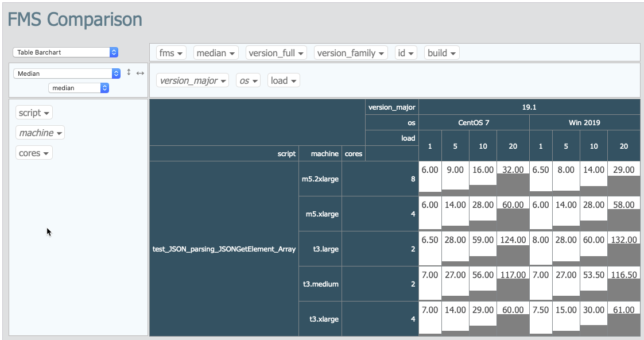This screenshot has height=340, width=644.
Task: Open the build attribute filter
Action: point(441,53)
